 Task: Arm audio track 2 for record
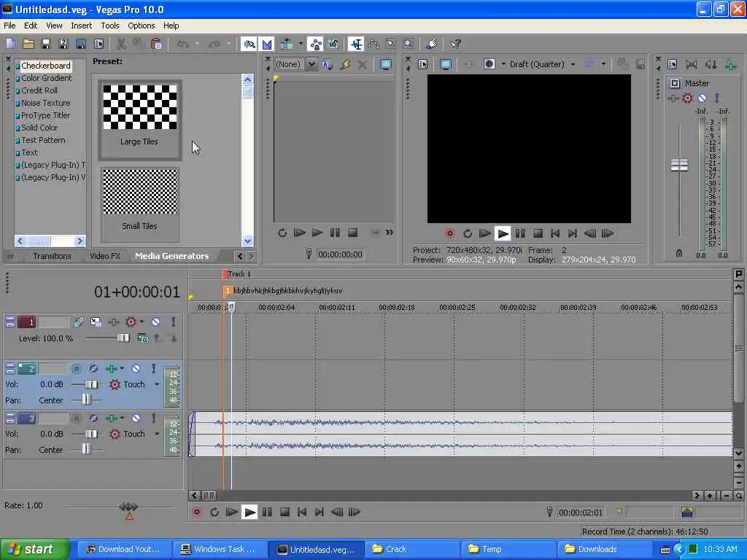tap(76, 368)
